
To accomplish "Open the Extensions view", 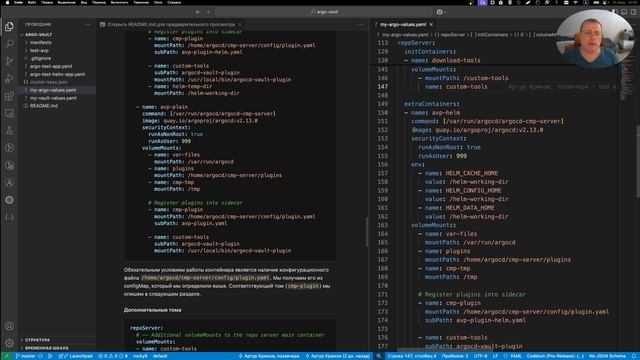I will coord(9,96).
